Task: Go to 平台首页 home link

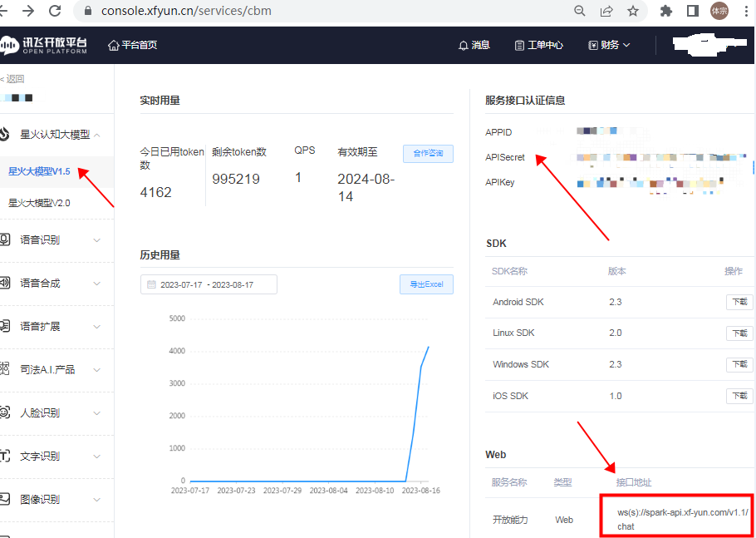Action: tap(139, 45)
